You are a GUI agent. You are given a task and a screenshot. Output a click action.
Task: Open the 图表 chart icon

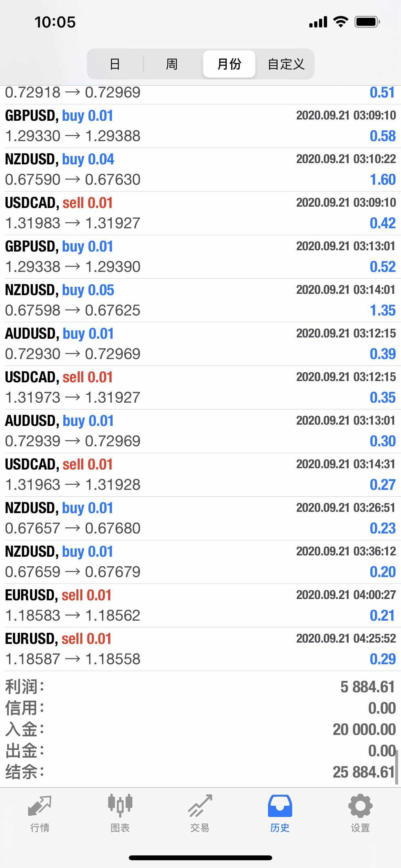coord(120,807)
